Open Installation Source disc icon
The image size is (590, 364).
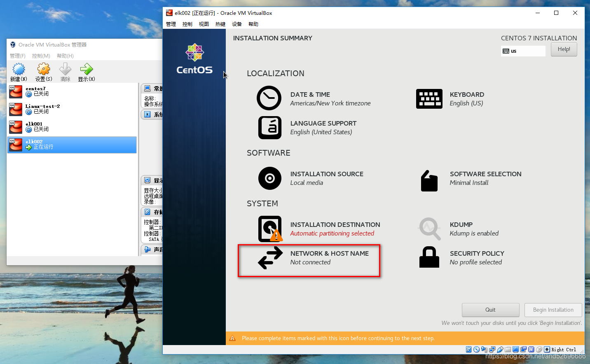point(270,178)
